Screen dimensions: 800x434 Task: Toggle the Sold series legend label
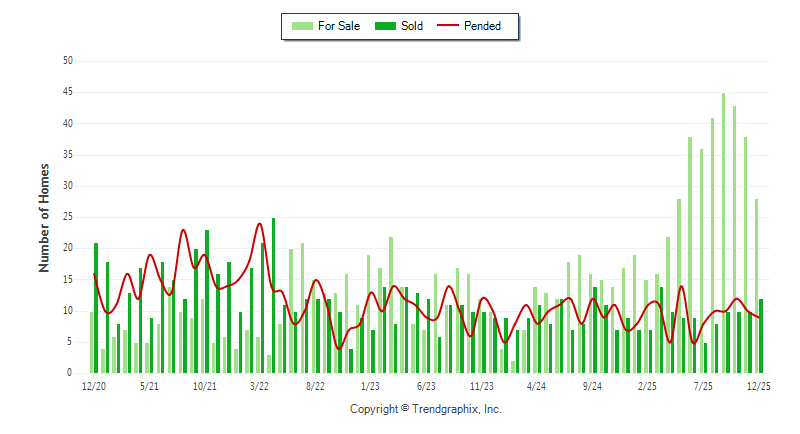tap(412, 26)
